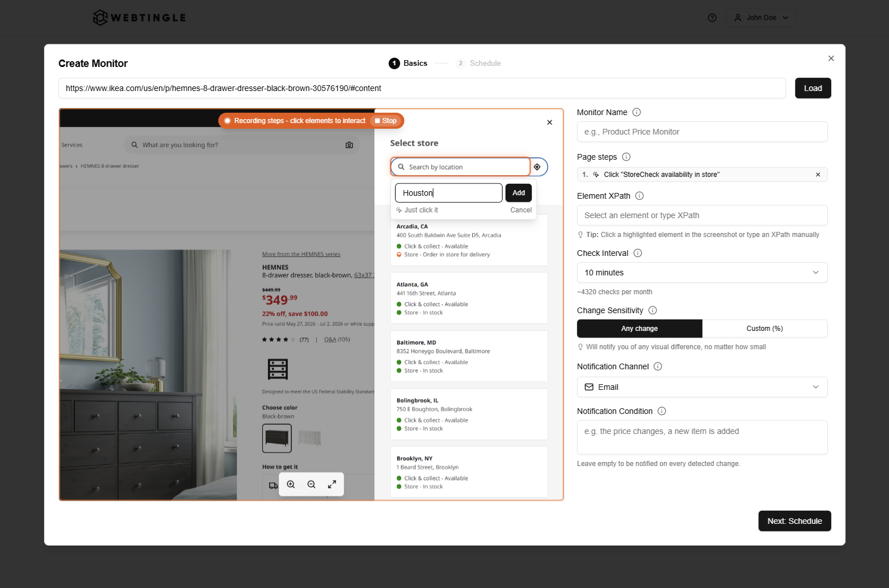Open the Q&A (105) link
Screen dimensions: 889x588
[x=337, y=340]
